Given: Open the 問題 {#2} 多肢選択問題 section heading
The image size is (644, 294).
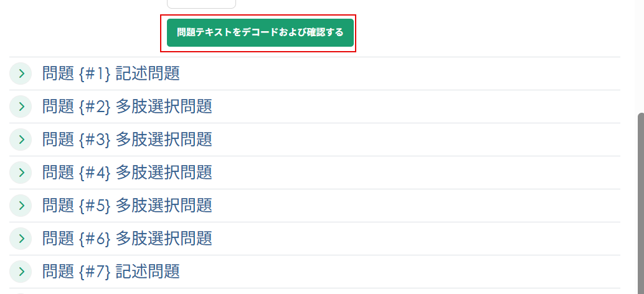Looking at the screenshot, I should (x=127, y=107).
